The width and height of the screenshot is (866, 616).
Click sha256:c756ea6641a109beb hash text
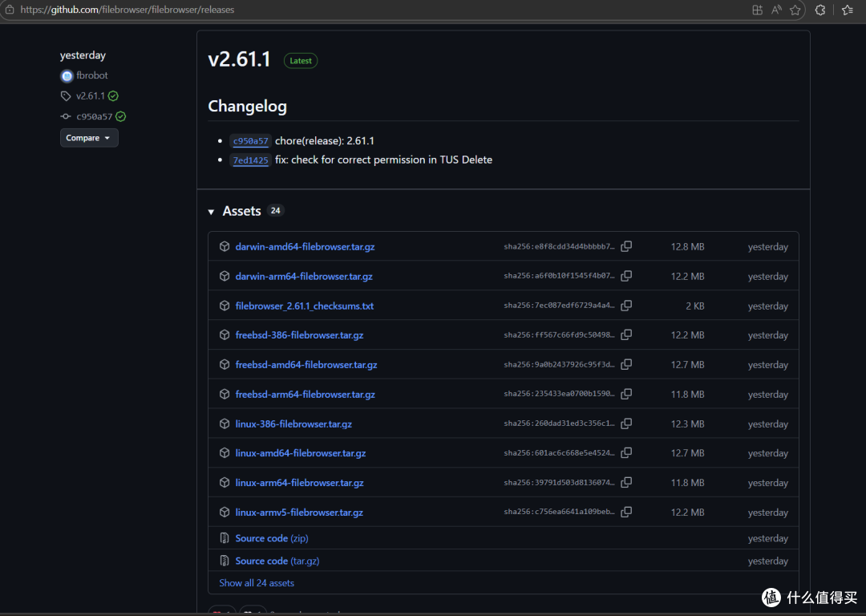(x=559, y=513)
